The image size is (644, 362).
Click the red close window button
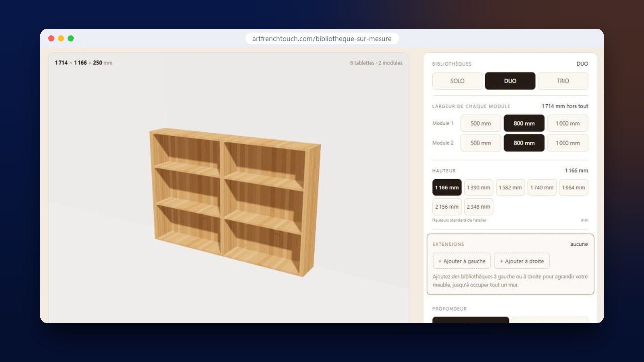pos(51,39)
